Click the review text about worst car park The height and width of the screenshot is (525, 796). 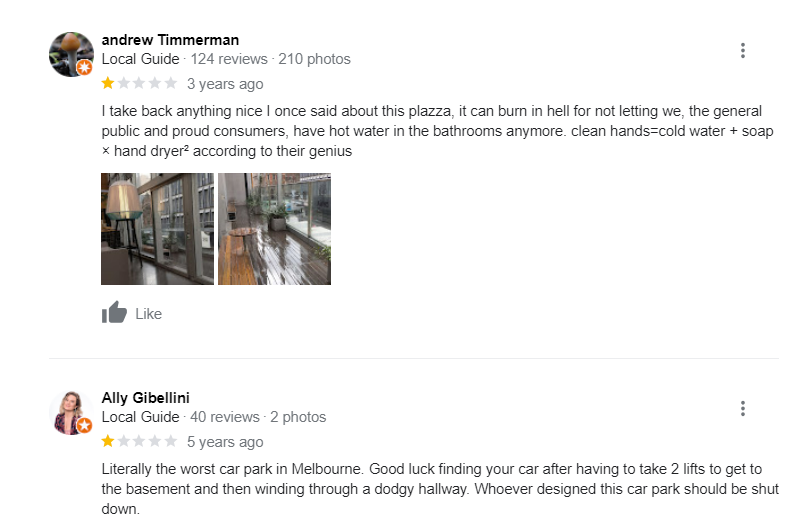tap(440, 488)
